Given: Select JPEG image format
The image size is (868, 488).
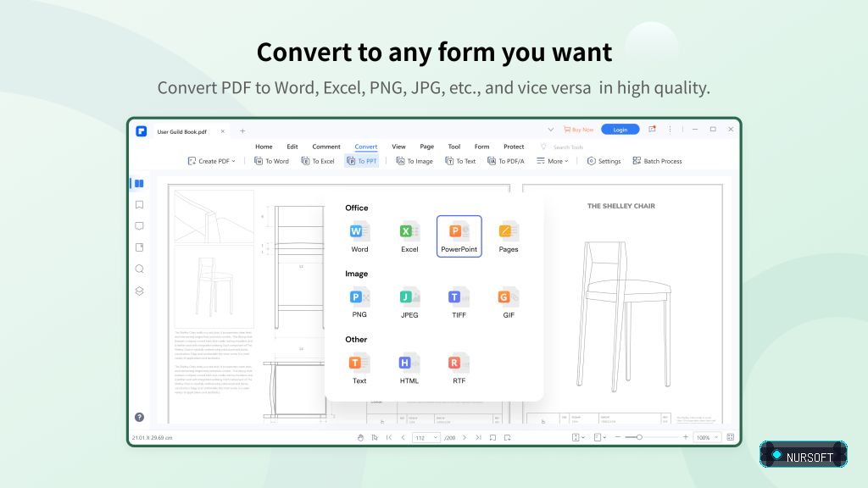Looking at the screenshot, I should coord(409,302).
